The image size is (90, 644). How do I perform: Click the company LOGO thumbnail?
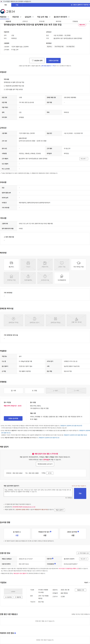pyautogui.click(x=13, y=592)
